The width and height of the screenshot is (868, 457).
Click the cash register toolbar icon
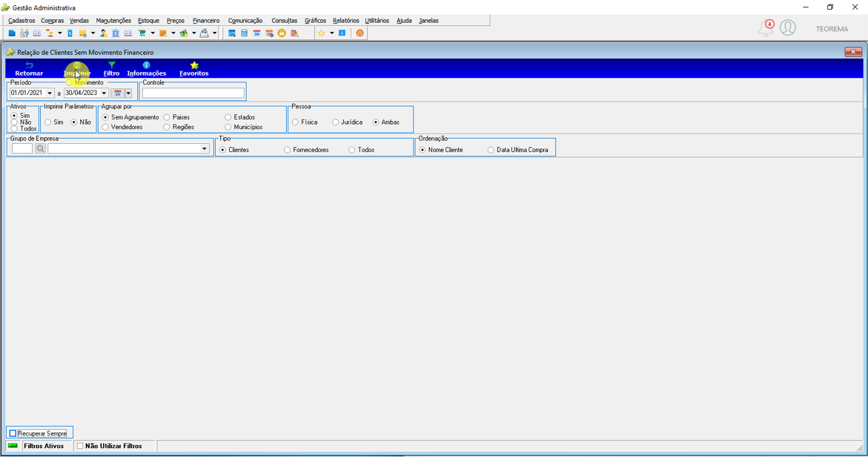pyautogui.click(x=205, y=33)
